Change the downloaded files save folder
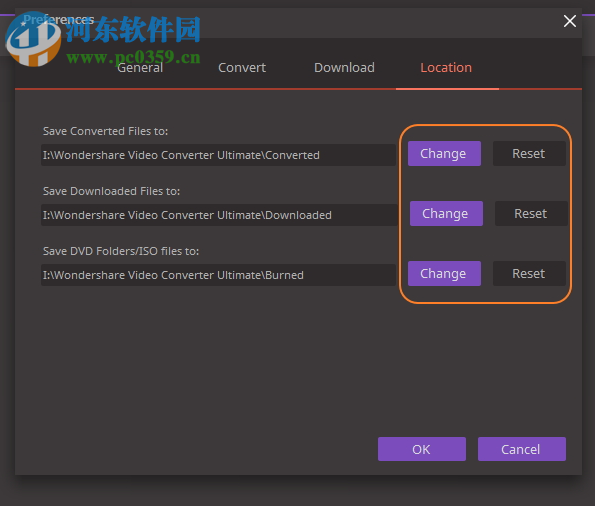 click(x=446, y=213)
